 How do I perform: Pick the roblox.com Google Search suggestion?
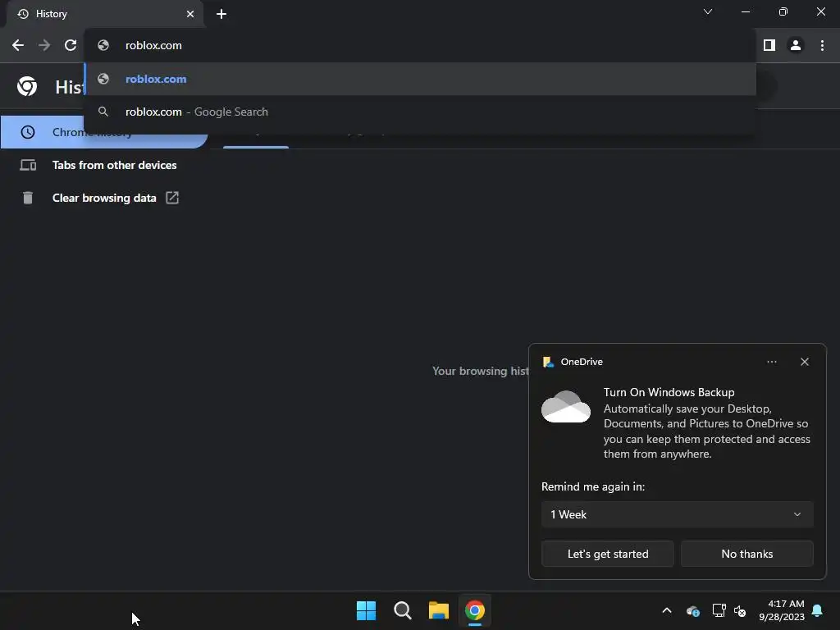[x=421, y=112]
